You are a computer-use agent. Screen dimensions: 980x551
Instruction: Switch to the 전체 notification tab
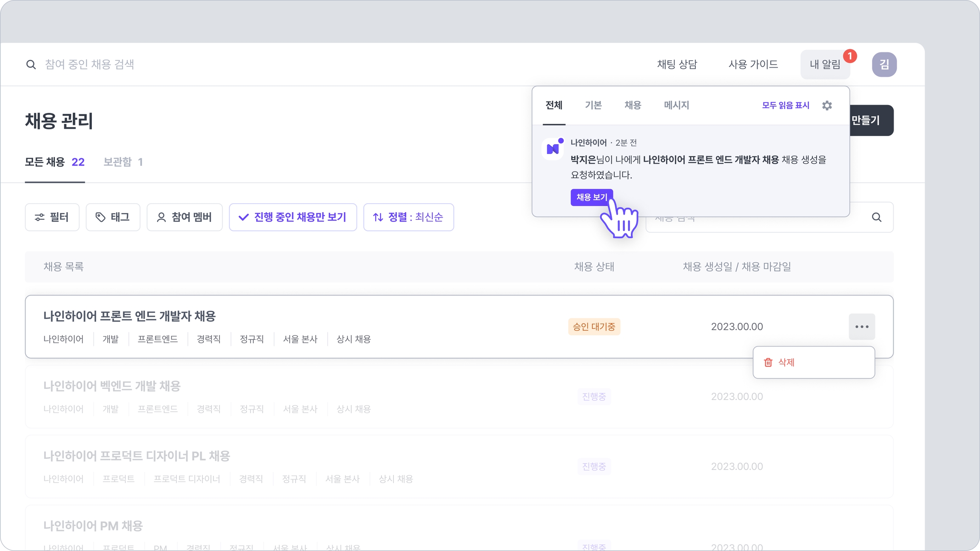(x=554, y=105)
